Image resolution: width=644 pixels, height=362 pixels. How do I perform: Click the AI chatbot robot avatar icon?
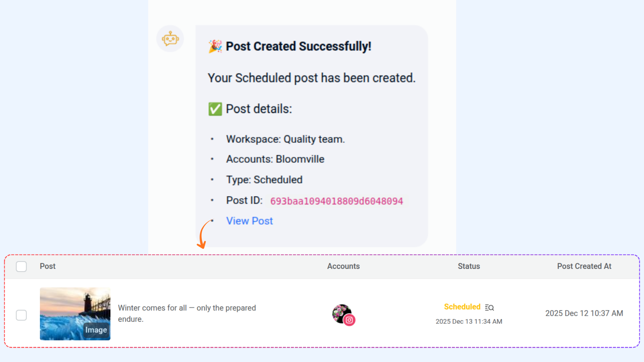170,39
